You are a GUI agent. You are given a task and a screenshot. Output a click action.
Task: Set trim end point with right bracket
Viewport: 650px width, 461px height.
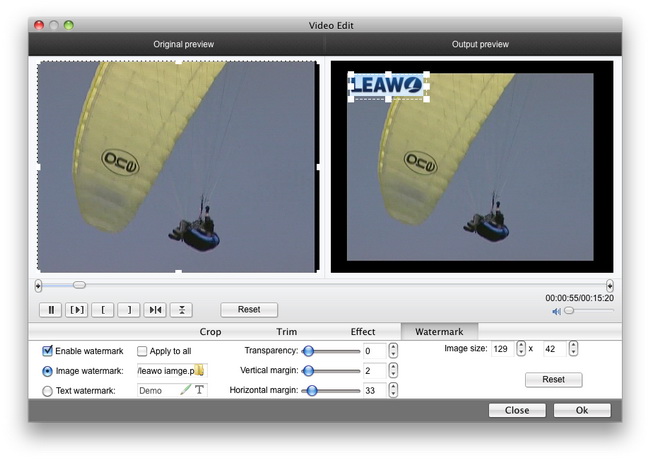pos(129,310)
